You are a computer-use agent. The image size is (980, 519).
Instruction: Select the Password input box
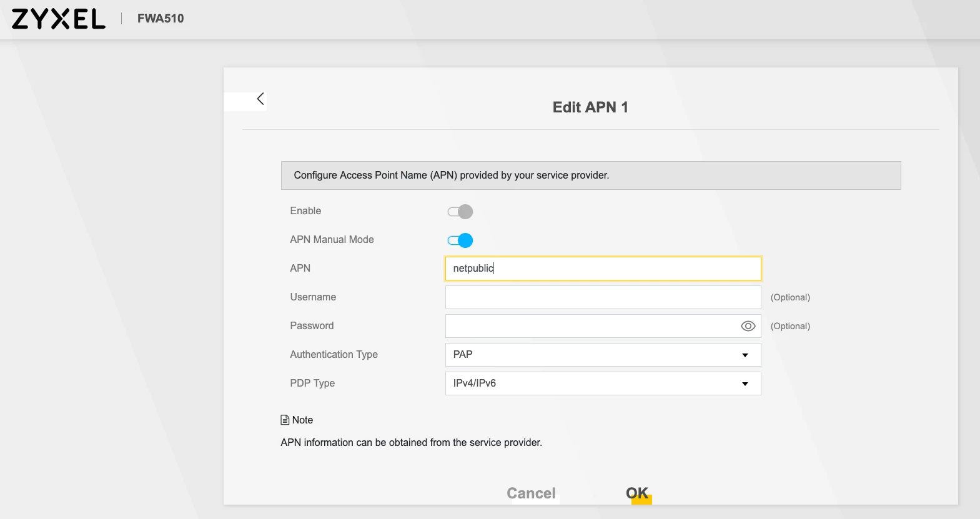click(x=590, y=326)
